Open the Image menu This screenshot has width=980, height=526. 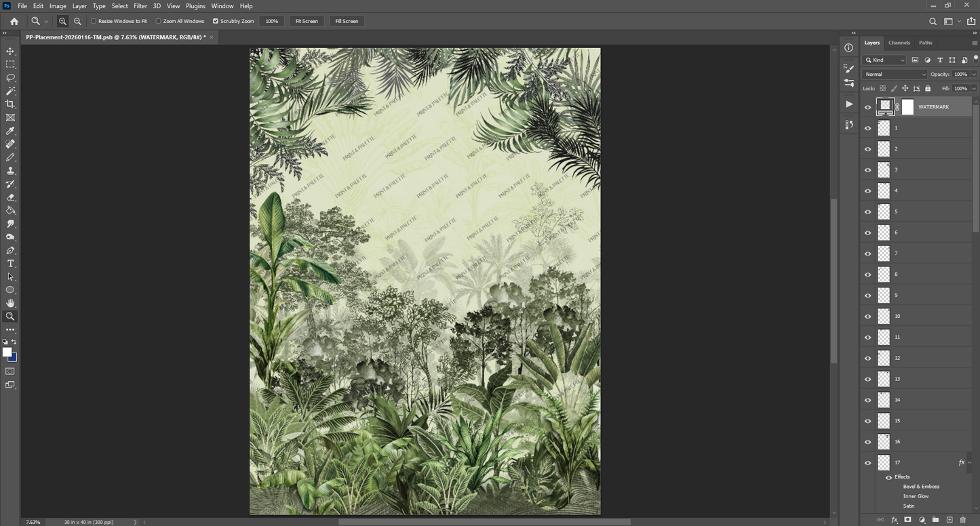[58, 6]
